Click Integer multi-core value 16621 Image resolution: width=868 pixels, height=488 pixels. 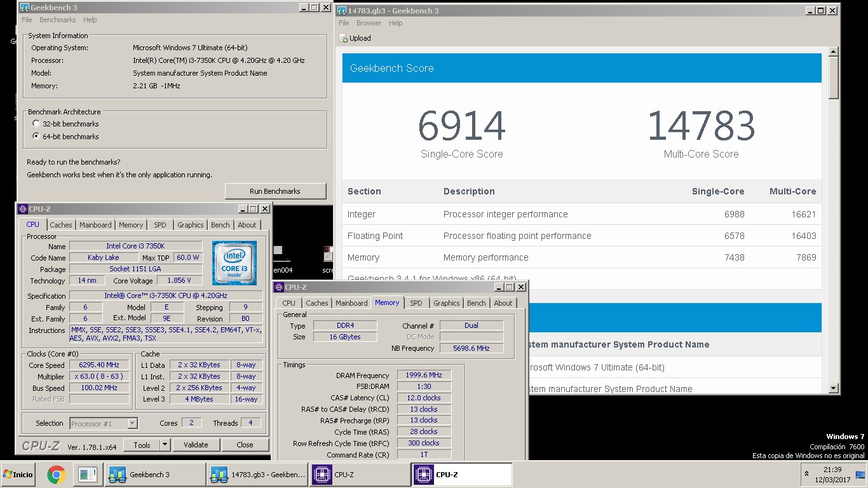tap(803, 215)
